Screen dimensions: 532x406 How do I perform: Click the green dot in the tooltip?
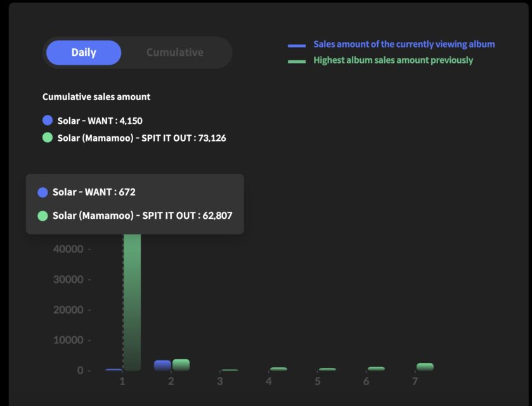[42, 216]
